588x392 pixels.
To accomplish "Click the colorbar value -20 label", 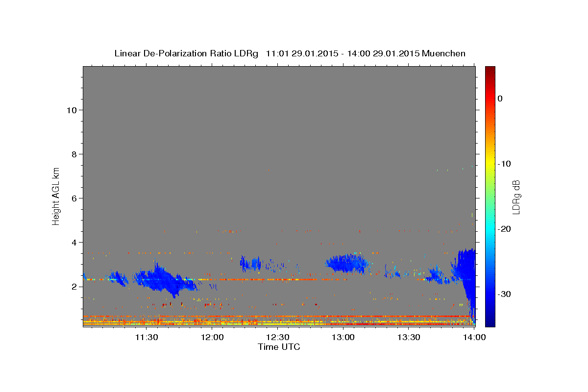I will click(505, 229).
